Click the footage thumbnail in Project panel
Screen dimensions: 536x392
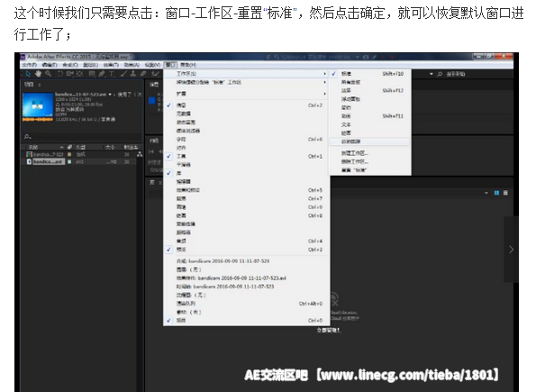coord(37,105)
